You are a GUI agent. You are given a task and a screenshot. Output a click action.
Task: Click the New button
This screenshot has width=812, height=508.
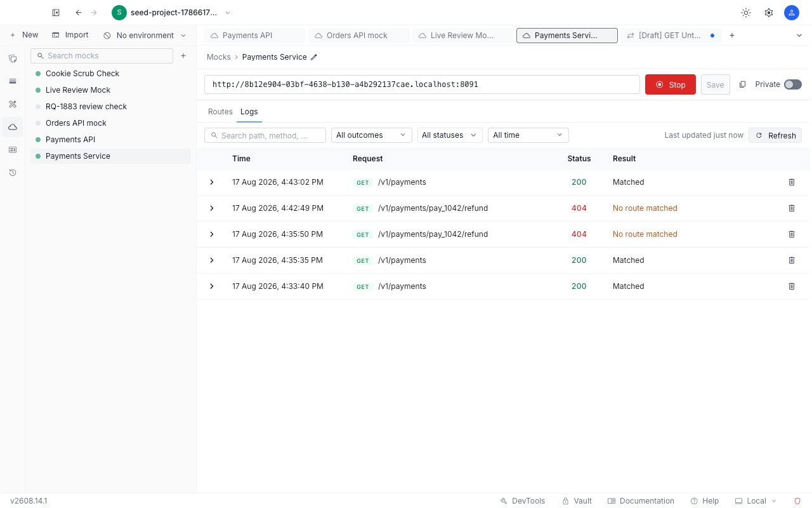pos(24,36)
